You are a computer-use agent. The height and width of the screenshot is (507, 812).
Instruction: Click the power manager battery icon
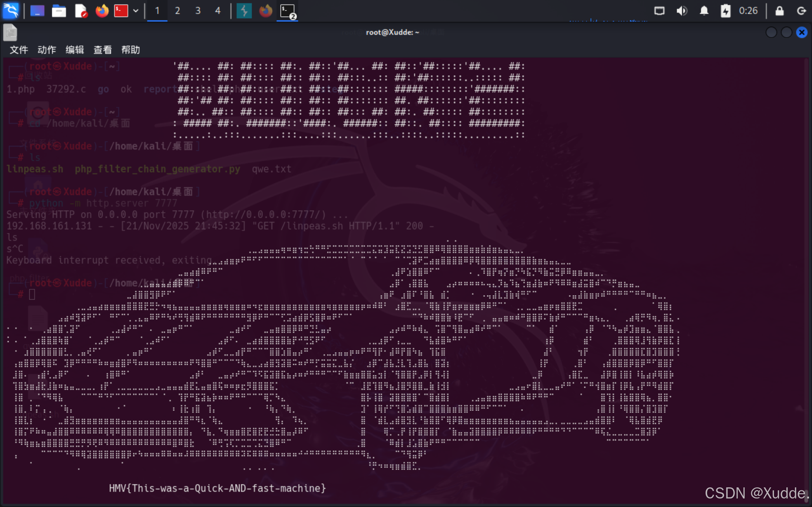(725, 11)
